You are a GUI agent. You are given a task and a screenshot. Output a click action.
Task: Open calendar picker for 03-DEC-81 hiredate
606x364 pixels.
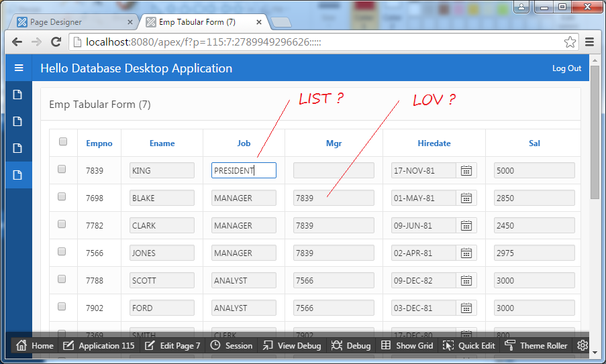point(466,308)
